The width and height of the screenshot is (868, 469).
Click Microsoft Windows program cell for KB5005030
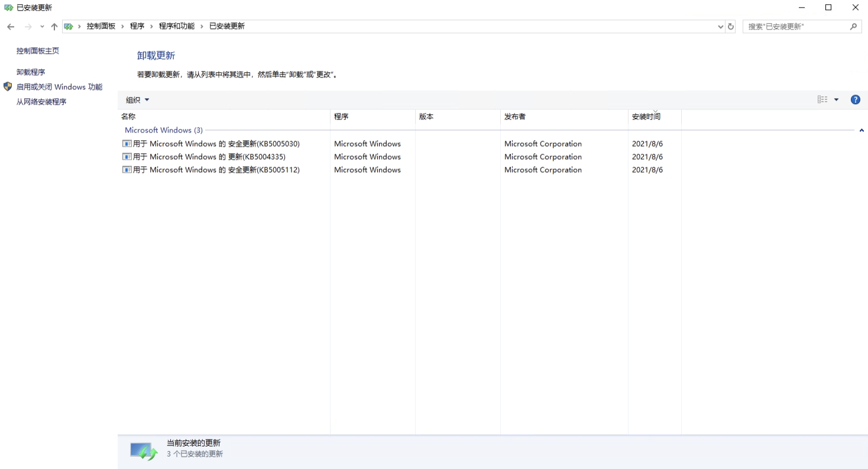367,144
